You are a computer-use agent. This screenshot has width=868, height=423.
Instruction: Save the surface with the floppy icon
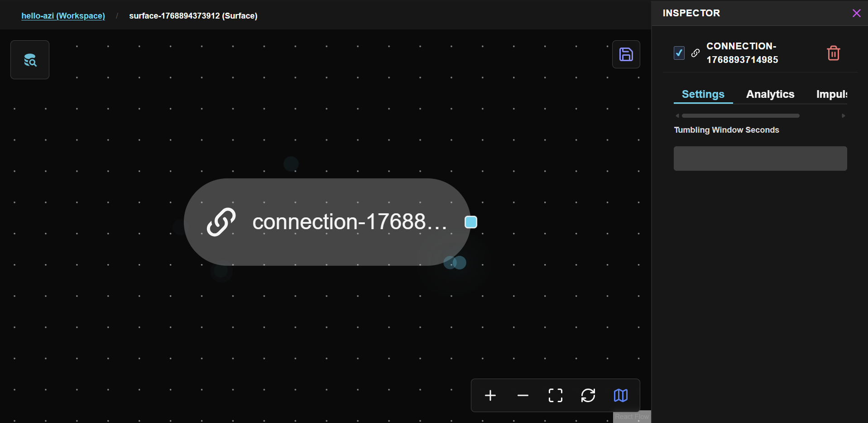pos(626,54)
